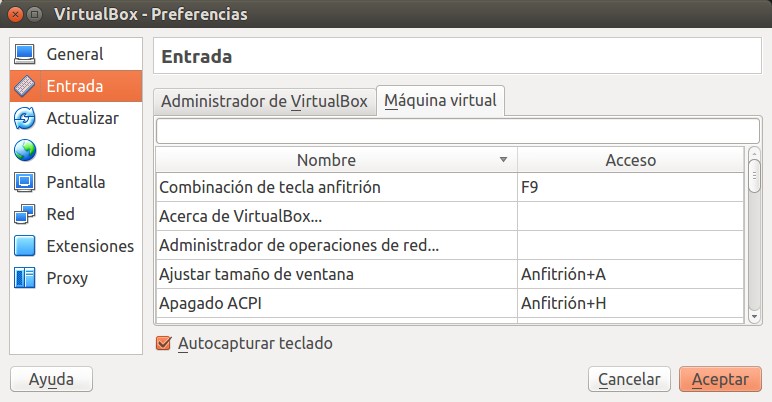This screenshot has width=772, height=402.
Task: Open the Actualizar refresh icon
Action: pyautogui.click(x=25, y=118)
